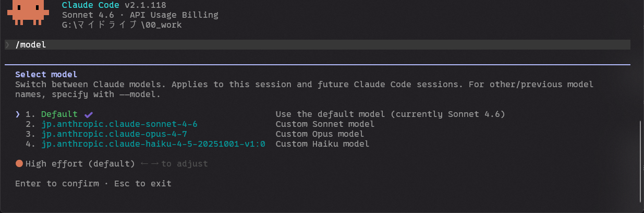The height and width of the screenshot is (213, 644).
Task: Click the High effort (default) label
Action: coord(80,164)
